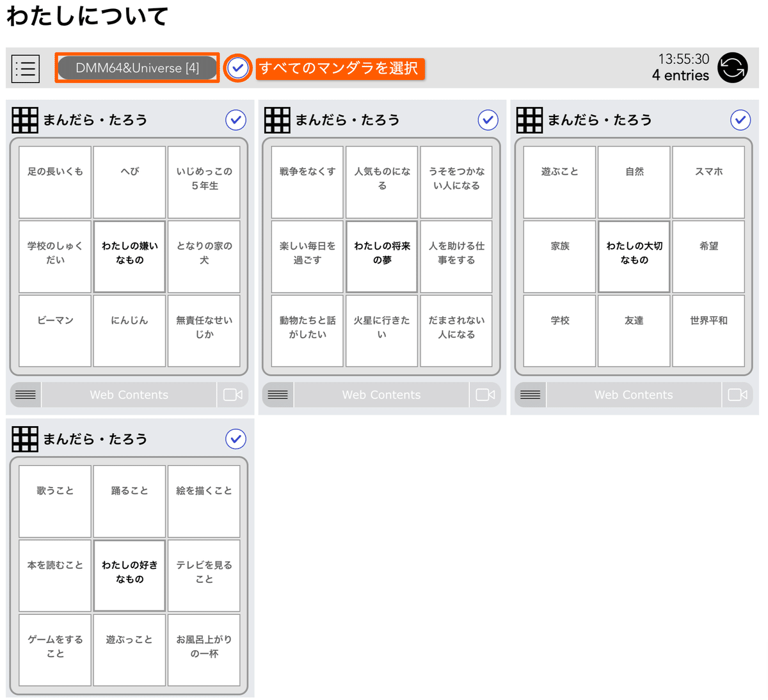This screenshot has width=768, height=700.
Task: Select the center cell わたしの将来の夢
Action: (382, 257)
